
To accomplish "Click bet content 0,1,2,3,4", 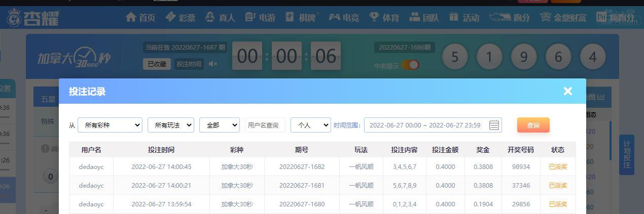I will coord(404,204).
